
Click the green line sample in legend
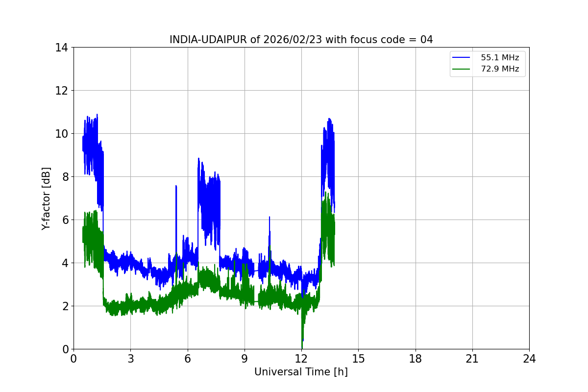461,69
